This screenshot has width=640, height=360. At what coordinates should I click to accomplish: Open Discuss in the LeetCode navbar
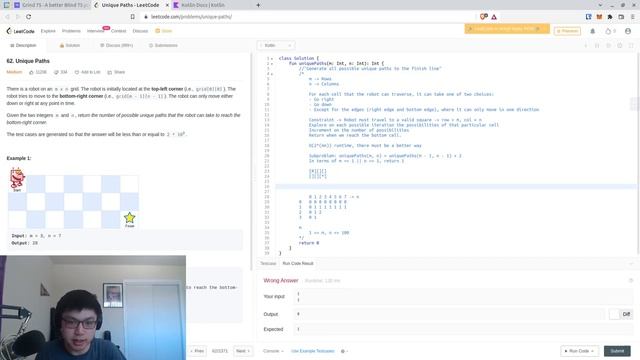[x=140, y=31]
